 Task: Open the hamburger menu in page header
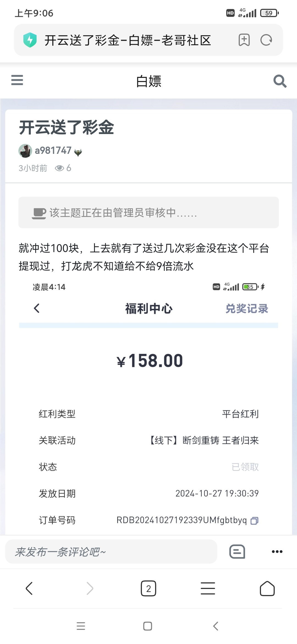pyautogui.click(x=17, y=80)
